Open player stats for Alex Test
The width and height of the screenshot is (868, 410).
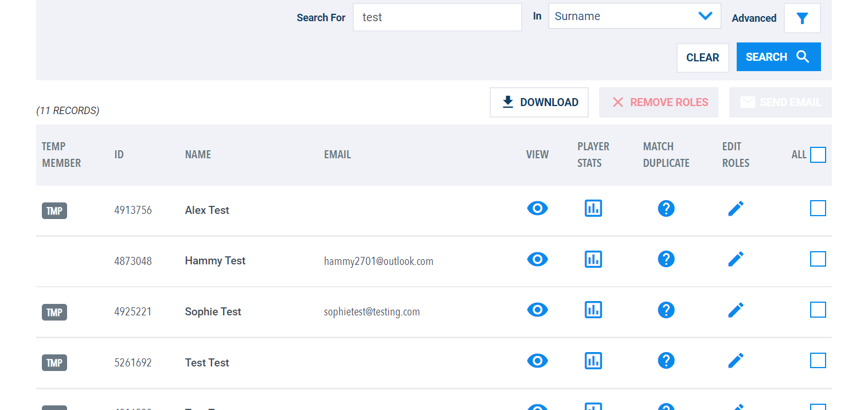tap(593, 208)
